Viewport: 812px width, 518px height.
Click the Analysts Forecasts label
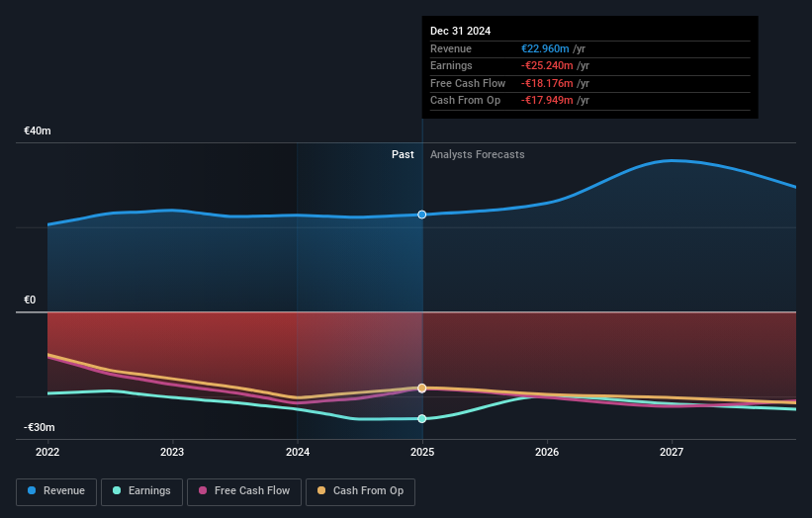click(x=478, y=155)
